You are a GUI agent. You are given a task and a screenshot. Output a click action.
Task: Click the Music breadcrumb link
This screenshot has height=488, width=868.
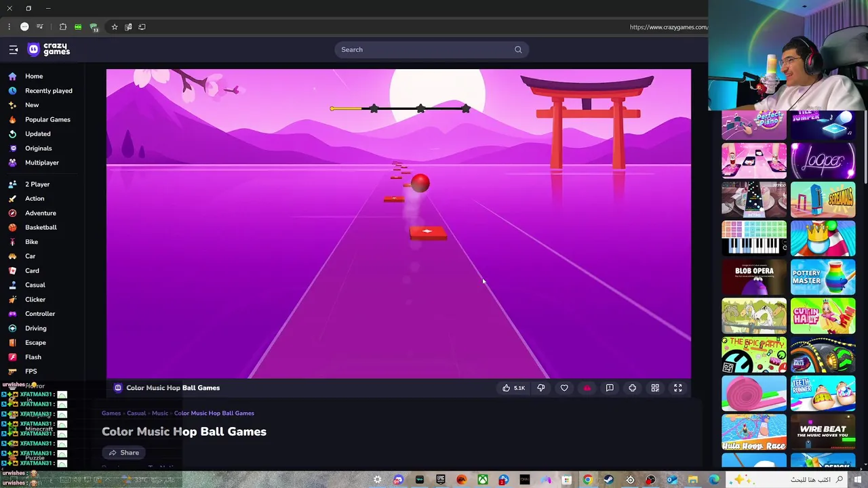(x=160, y=413)
